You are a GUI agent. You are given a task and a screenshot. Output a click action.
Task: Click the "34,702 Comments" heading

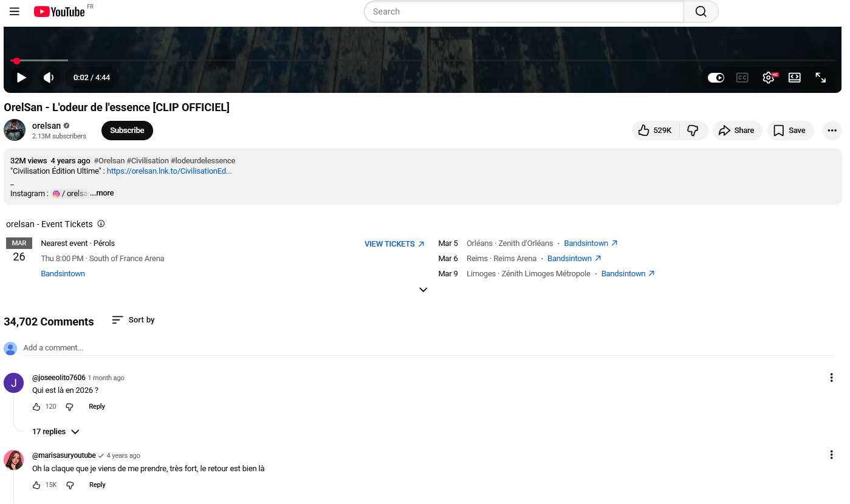[x=49, y=322]
